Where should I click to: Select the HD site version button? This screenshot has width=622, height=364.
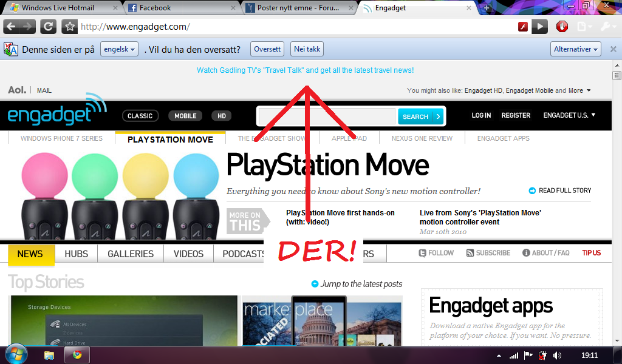221,116
